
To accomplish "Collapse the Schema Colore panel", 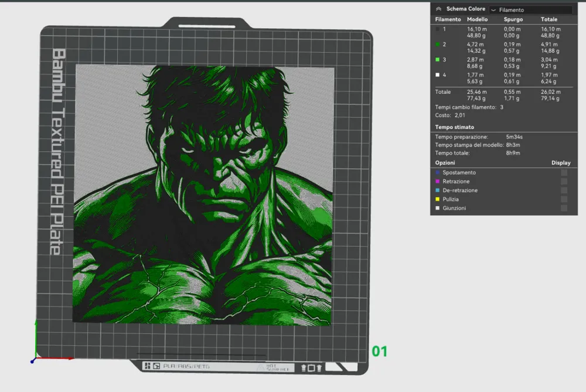I will click(438, 9).
